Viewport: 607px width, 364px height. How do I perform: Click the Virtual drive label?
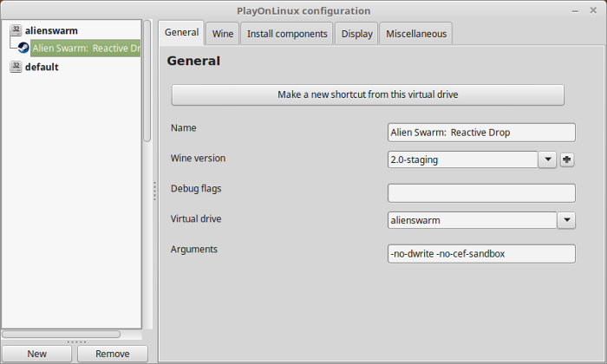(x=196, y=219)
